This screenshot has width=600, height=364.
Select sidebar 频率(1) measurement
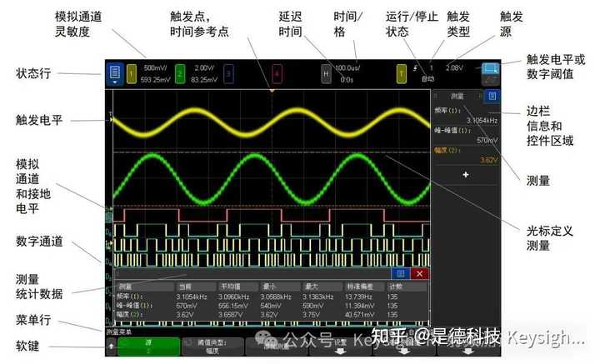pyautogui.click(x=466, y=115)
